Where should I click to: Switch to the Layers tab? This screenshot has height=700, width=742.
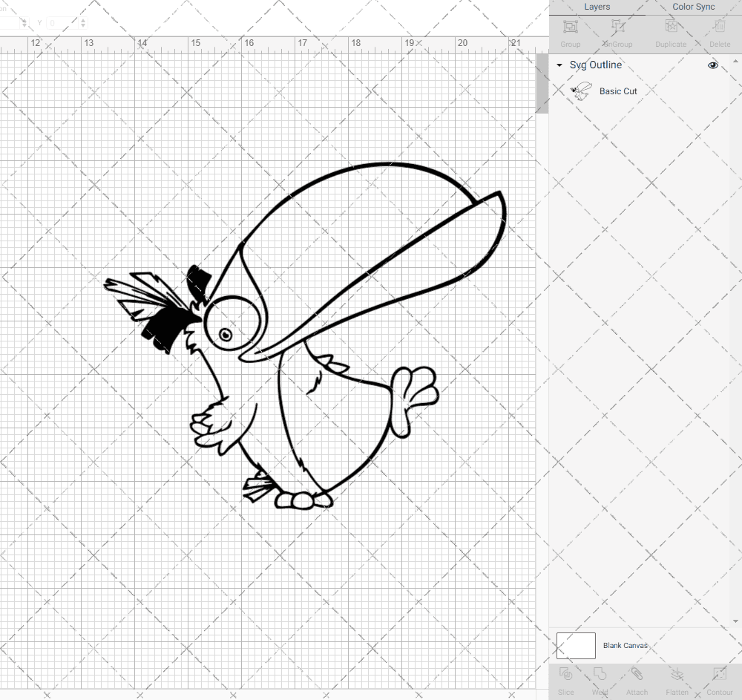[x=597, y=7]
